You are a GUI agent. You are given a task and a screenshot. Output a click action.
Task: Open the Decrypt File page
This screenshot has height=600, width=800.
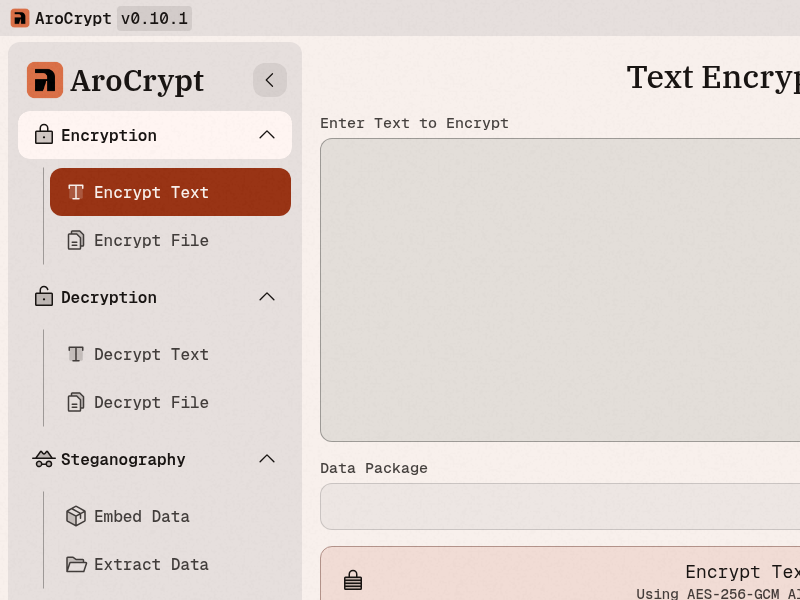coord(170,402)
